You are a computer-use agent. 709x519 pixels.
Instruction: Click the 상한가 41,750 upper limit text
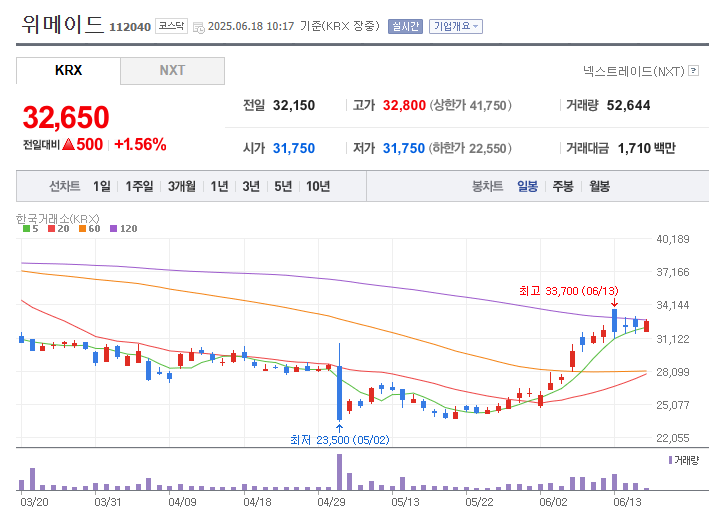470,105
